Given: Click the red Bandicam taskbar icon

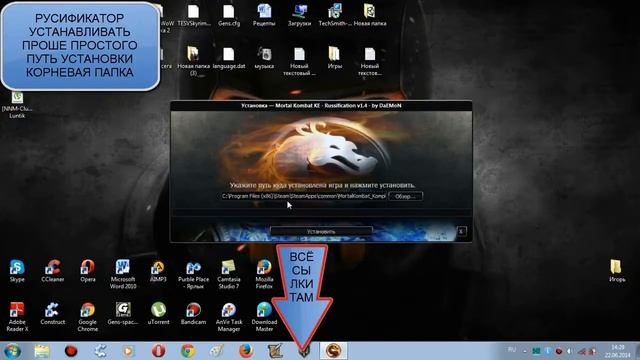Looking at the screenshot, I should (71, 351).
